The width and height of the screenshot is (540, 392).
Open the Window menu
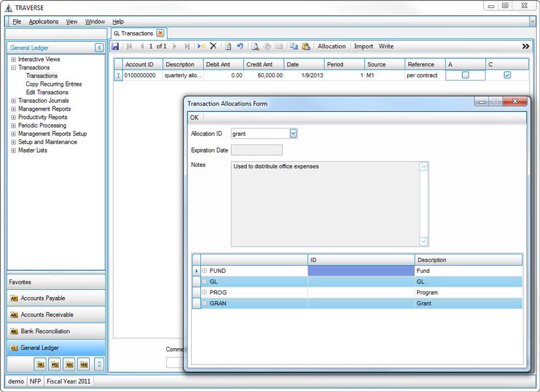pos(95,22)
